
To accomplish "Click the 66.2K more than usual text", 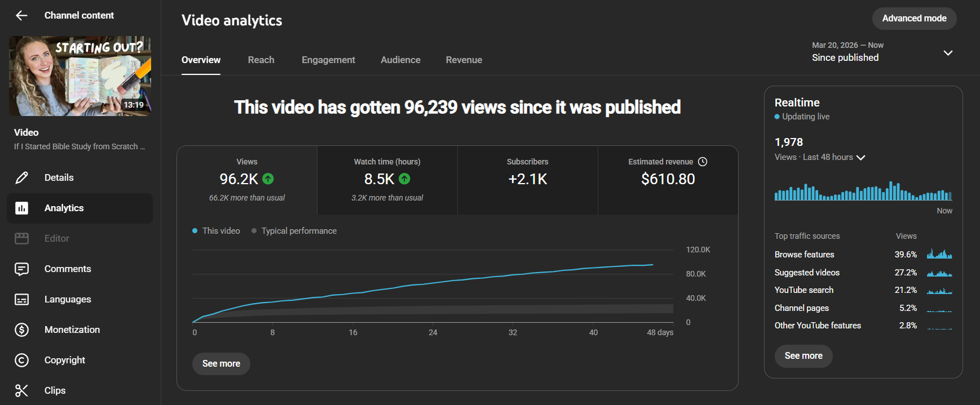I will click(247, 198).
